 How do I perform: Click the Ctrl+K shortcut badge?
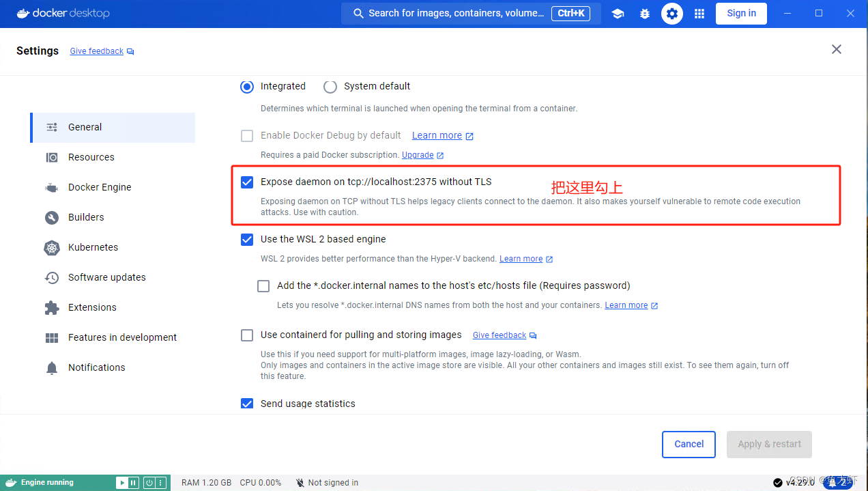[x=570, y=13]
